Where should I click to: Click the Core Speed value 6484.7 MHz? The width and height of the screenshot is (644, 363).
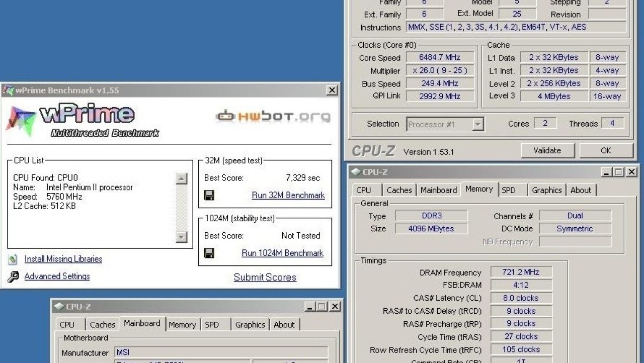(x=440, y=57)
